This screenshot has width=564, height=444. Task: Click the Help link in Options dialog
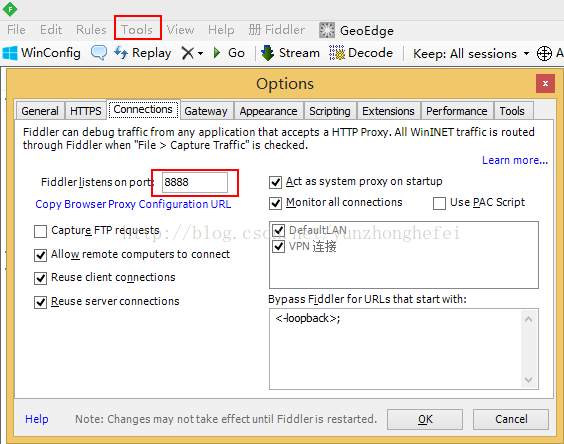click(37, 419)
